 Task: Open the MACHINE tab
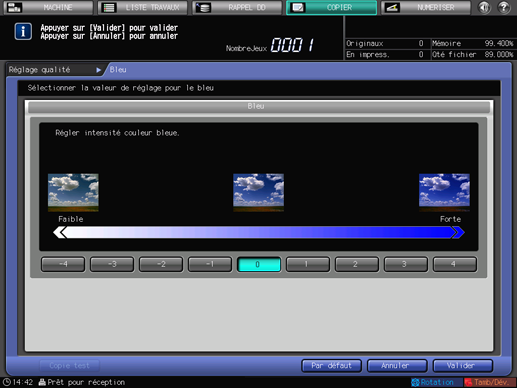point(49,7)
